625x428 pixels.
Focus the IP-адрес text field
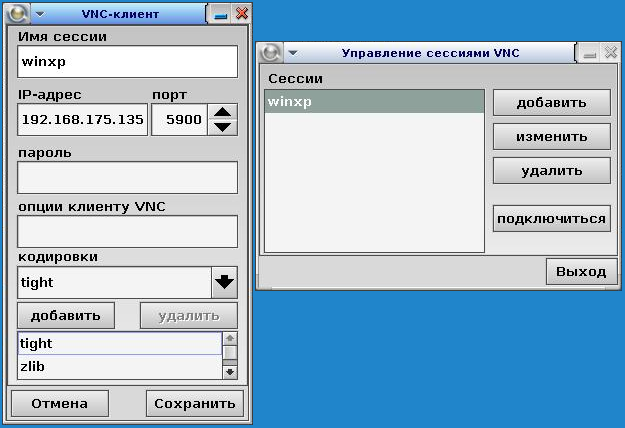point(82,121)
